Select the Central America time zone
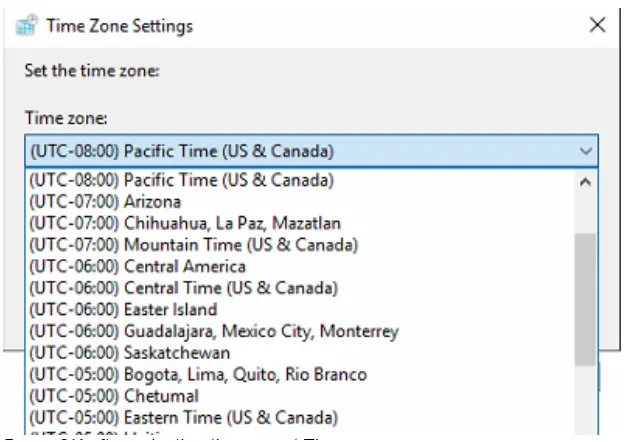This screenshot has width=634, height=442. pos(137,266)
